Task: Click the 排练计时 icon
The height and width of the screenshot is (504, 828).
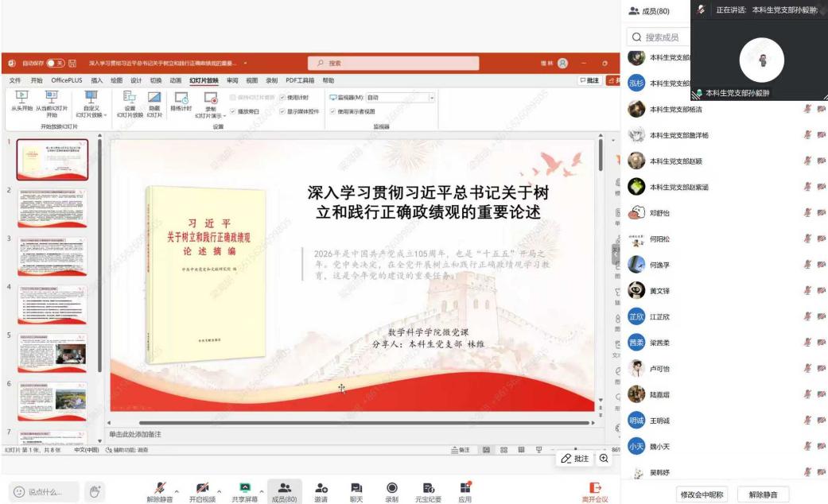Action: pyautogui.click(x=181, y=98)
